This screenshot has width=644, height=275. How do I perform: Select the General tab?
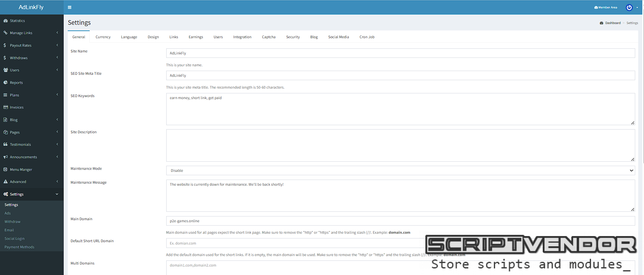(x=79, y=37)
